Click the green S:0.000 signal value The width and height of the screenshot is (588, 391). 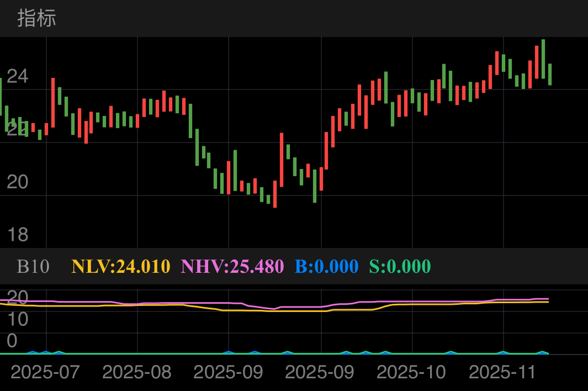(x=400, y=266)
